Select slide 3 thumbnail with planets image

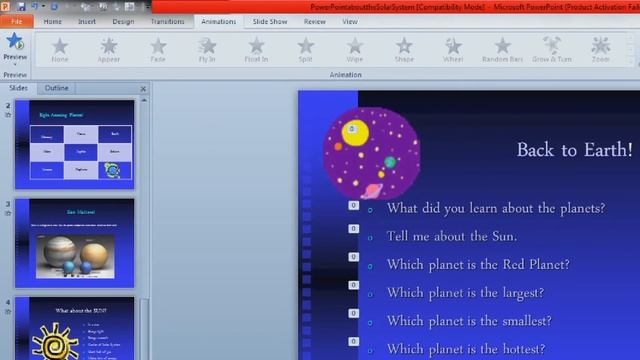pyautogui.click(x=75, y=243)
